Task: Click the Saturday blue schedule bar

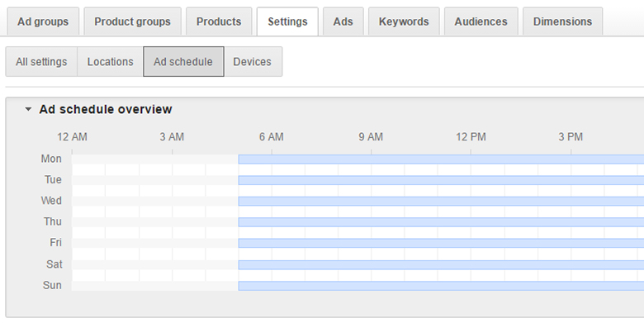Action: pyautogui.click(x=441, y=264)
